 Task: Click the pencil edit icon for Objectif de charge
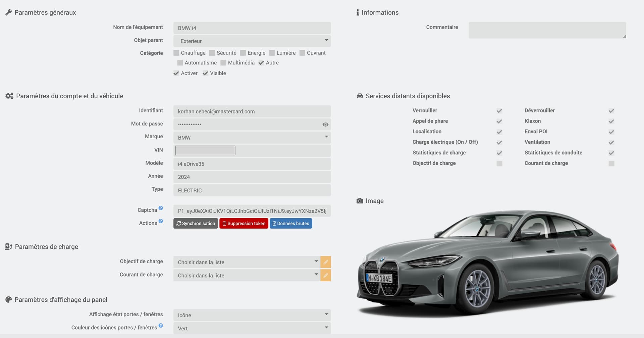pos(326,262)
